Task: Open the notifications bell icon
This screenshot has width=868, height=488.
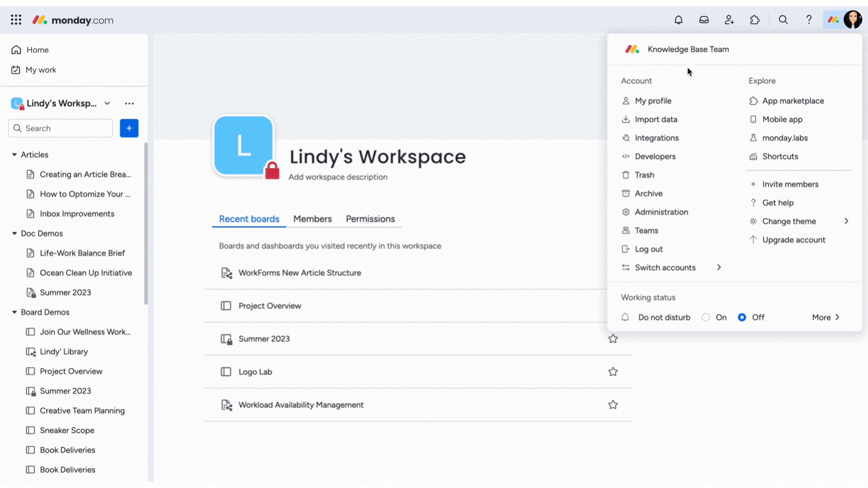Action: pyautogui.click(x=678, y=20)
